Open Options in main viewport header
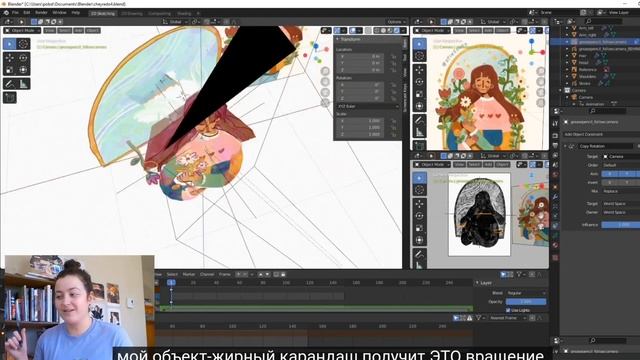 (396, 22)
